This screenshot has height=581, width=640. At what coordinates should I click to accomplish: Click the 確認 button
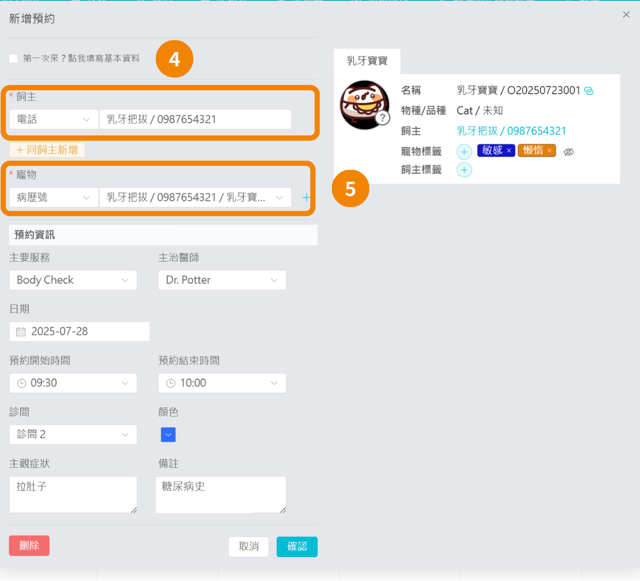297,546
